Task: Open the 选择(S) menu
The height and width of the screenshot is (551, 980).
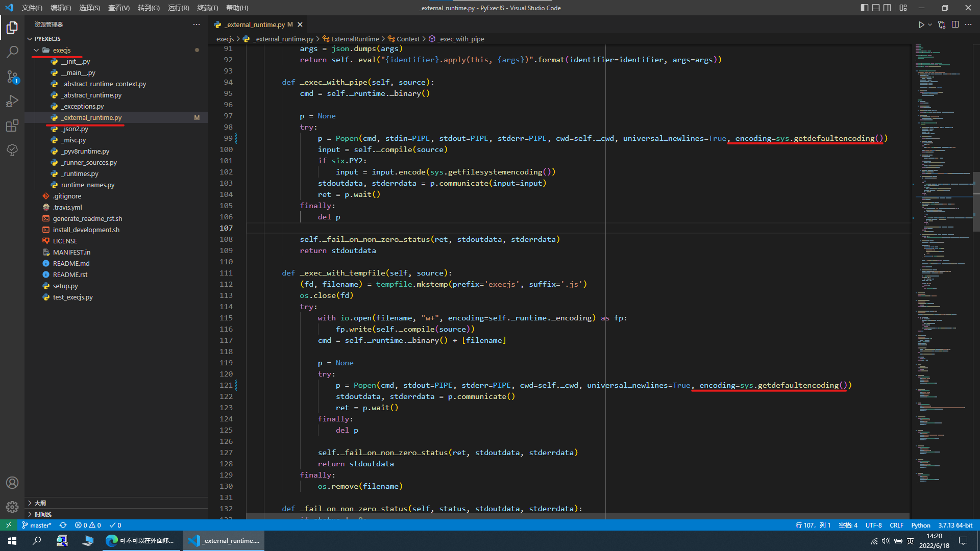Action: click(90, 8)
